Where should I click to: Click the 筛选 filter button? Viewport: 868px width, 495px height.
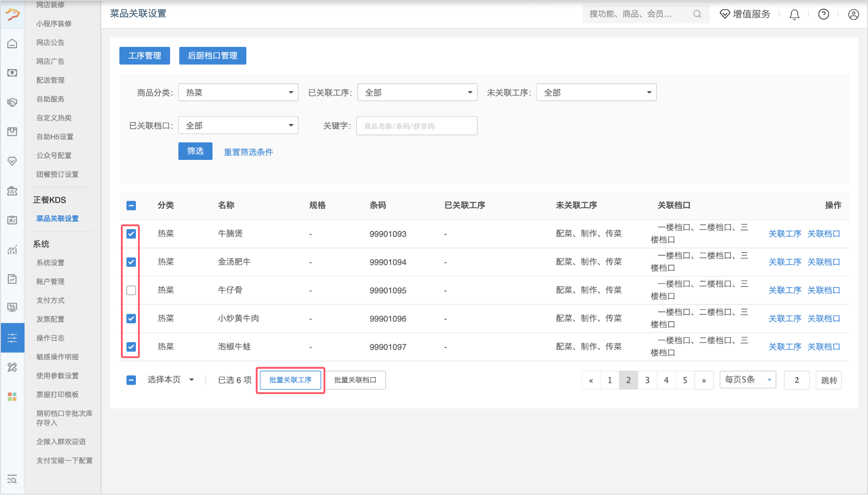click(x=196, y=151)
